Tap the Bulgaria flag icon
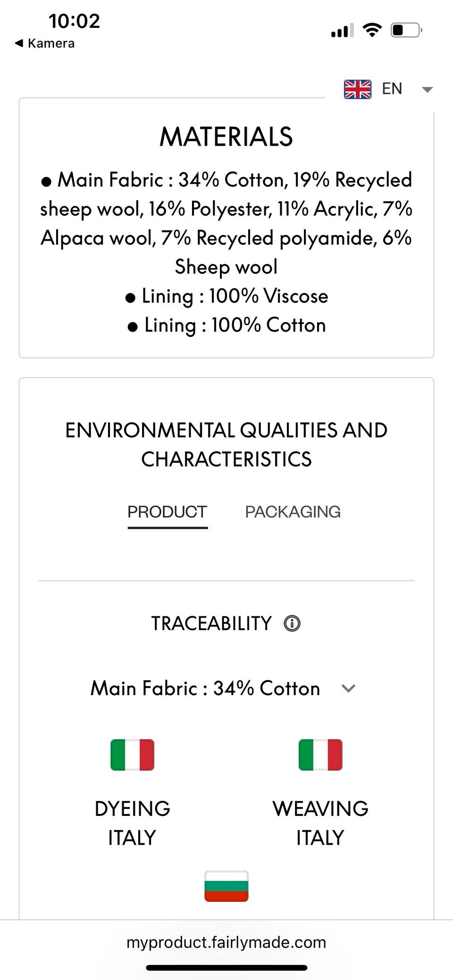Viewport: 453px width, 980px height. click(x=226, y=886)
